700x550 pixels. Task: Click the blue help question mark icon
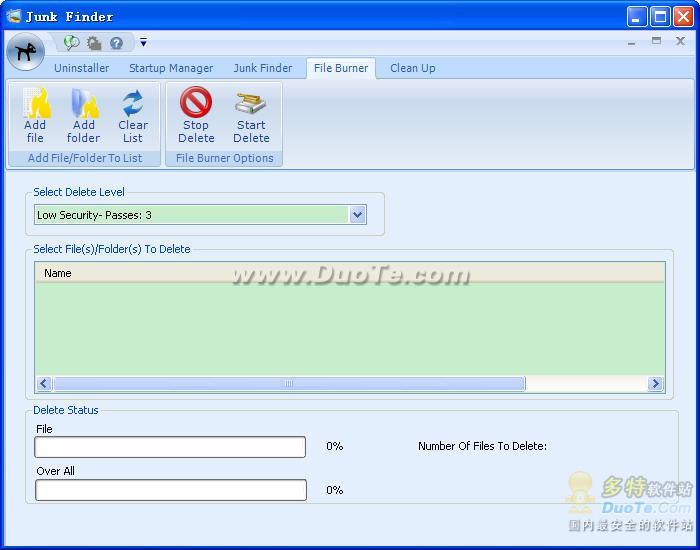(117, 43)
